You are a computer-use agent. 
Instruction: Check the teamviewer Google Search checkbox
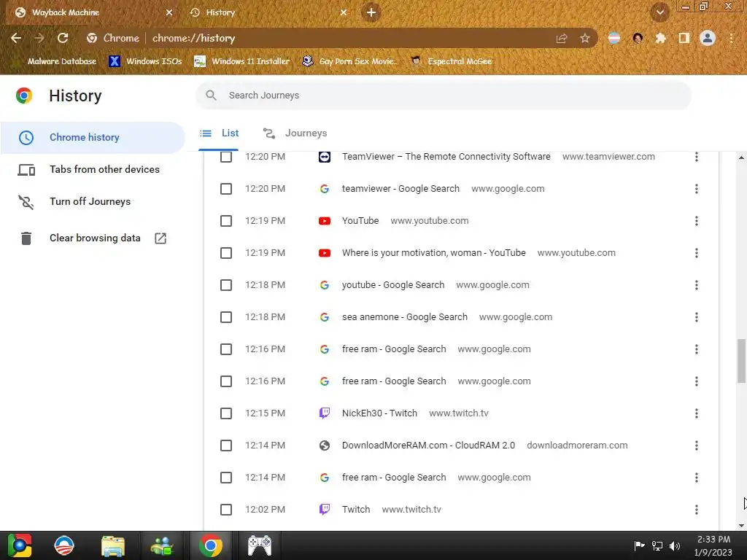click(226, 189)
